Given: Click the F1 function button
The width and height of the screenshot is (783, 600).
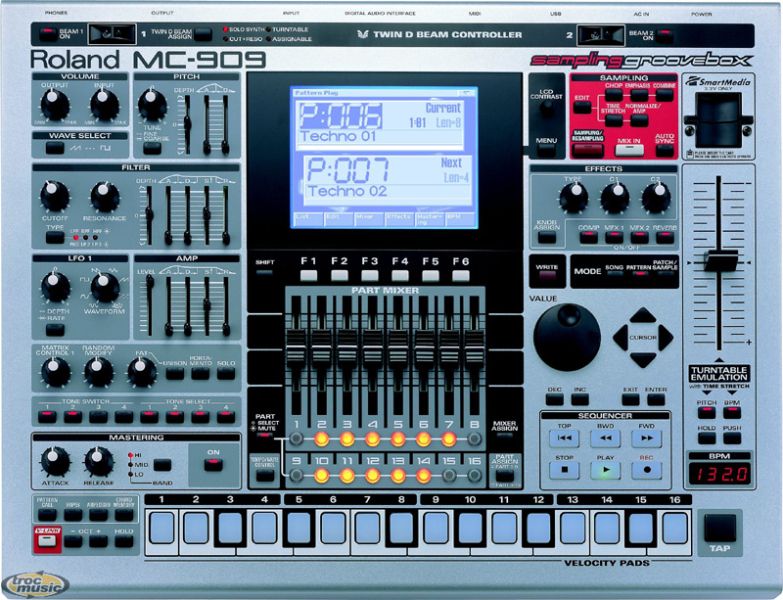Looking at the screenshot, I should [x=309, y=275].
